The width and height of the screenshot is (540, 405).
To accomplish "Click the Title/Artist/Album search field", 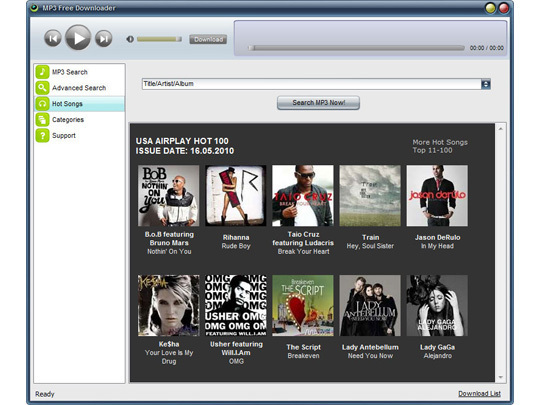I will point(311,84).
